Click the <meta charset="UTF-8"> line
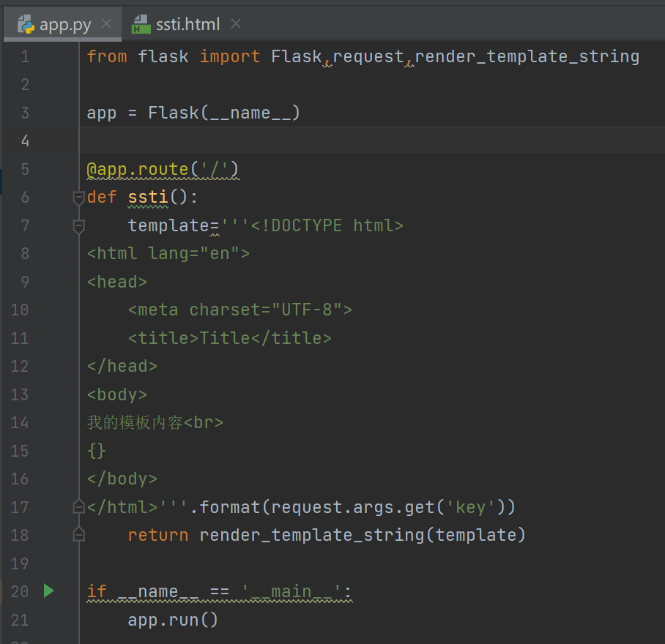 point(240,310)
